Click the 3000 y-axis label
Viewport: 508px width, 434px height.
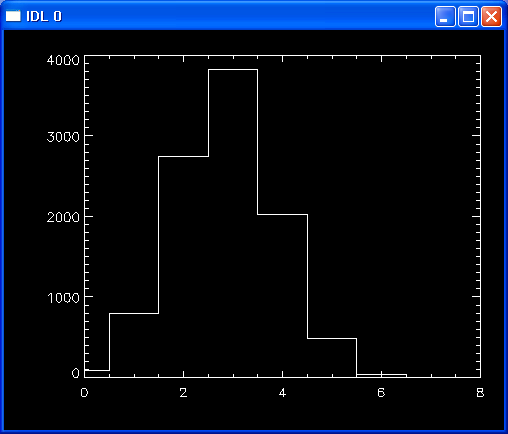[63, 137]
